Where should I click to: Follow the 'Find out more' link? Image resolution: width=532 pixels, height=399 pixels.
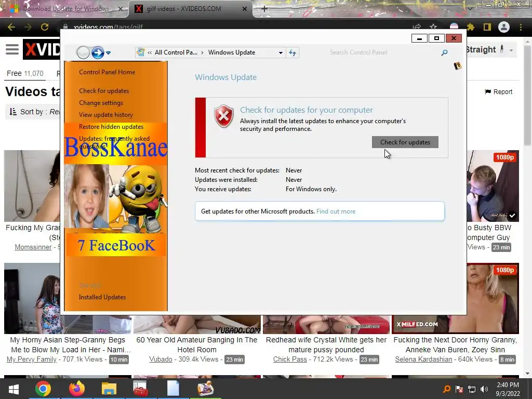pos(336,211)
